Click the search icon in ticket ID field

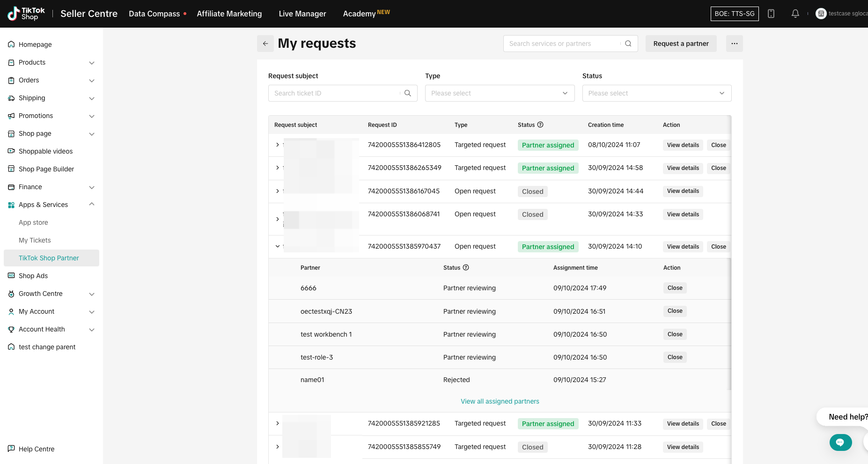(x=408, y=93)
